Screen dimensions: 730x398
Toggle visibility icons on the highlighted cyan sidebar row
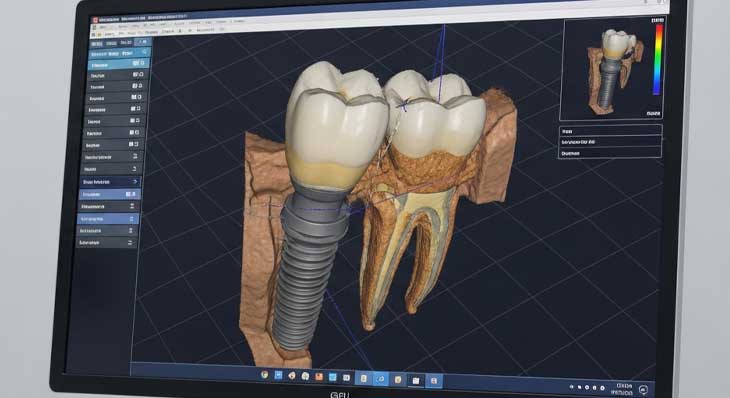[x=139, y=63]
